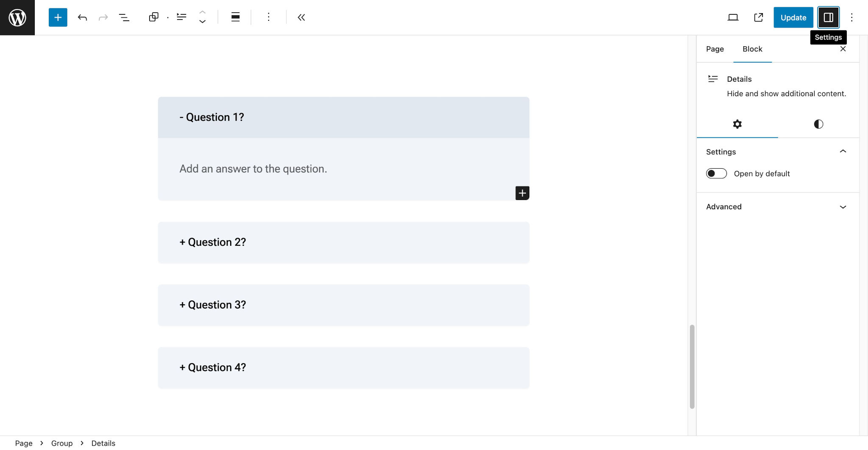The height and width of the screenshot is (450, 868).
Task: Open the align options in block toolbar
Action: (235, 17)
